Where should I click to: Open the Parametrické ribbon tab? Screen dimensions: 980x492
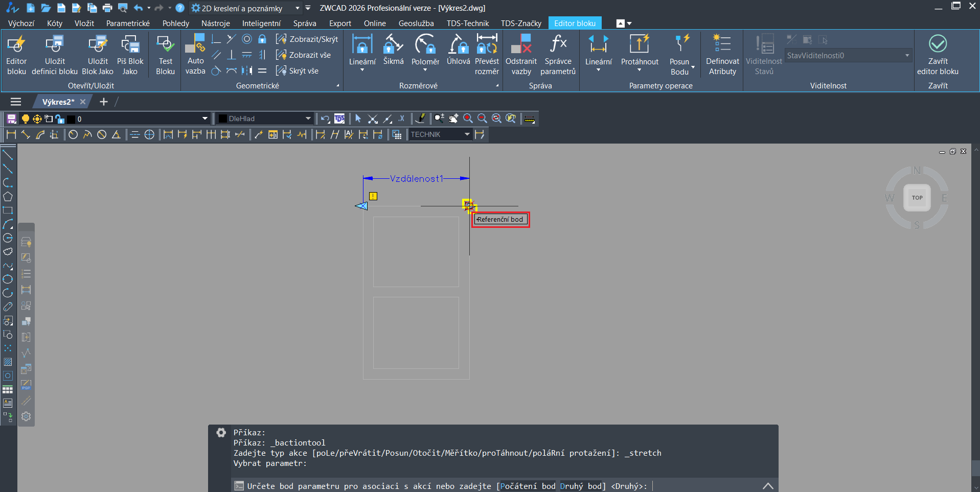128,24
